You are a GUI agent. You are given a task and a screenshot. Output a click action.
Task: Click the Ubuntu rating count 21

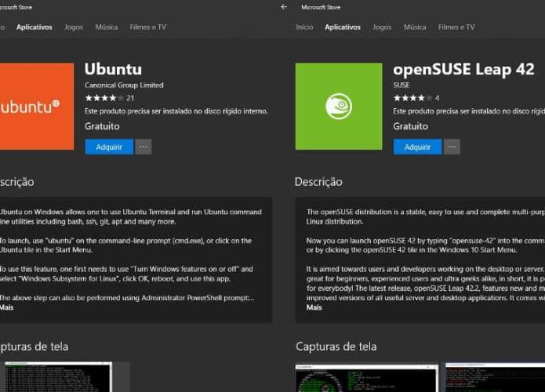(x=130, y=98)
